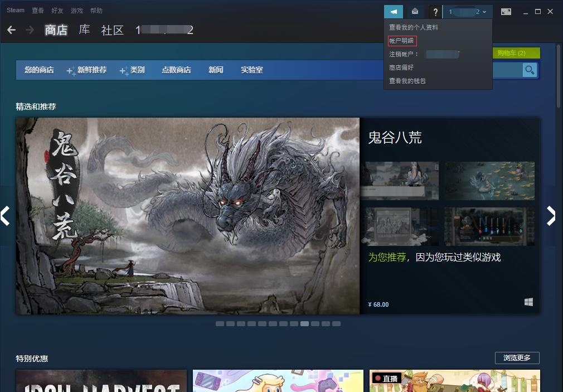Select 帐户明细 from the account menu
The width and height of the screenshot is (563, 392).
pos(401,41)
